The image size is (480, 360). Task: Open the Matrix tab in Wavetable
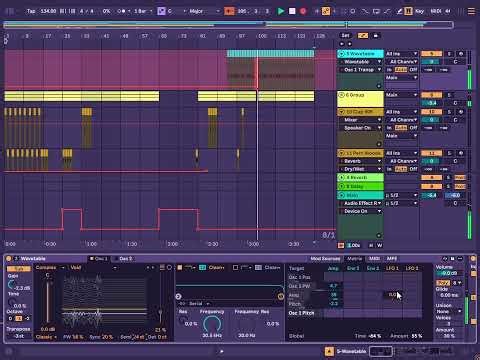[354, 258]
